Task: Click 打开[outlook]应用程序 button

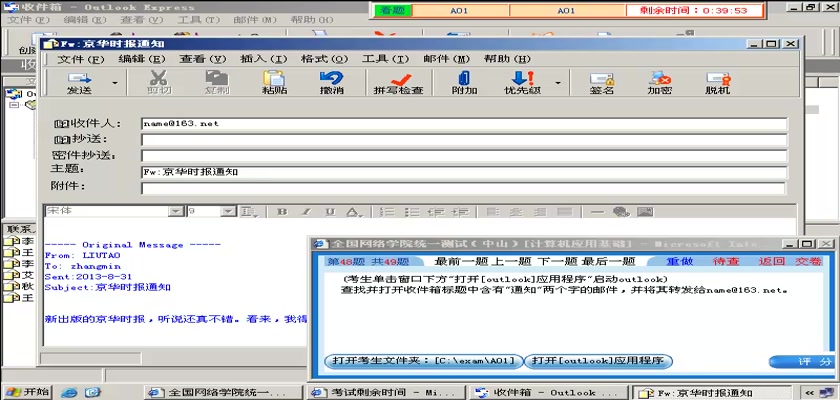Action: pos(597,361)
